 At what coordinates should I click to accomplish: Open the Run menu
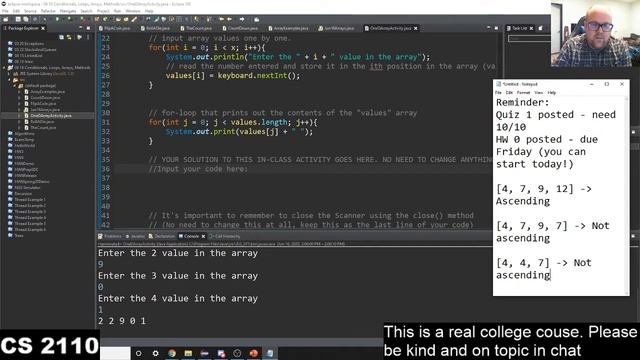click(117, 11)
